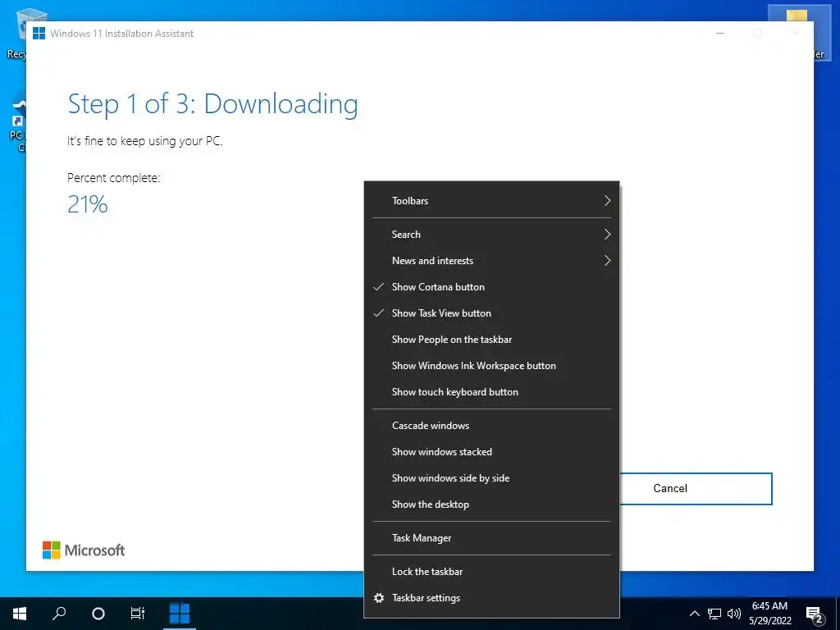The height and width of the screenshot is (630, 840).
Task: Minimize the Installation Assistant window
Action: [720, 33]
